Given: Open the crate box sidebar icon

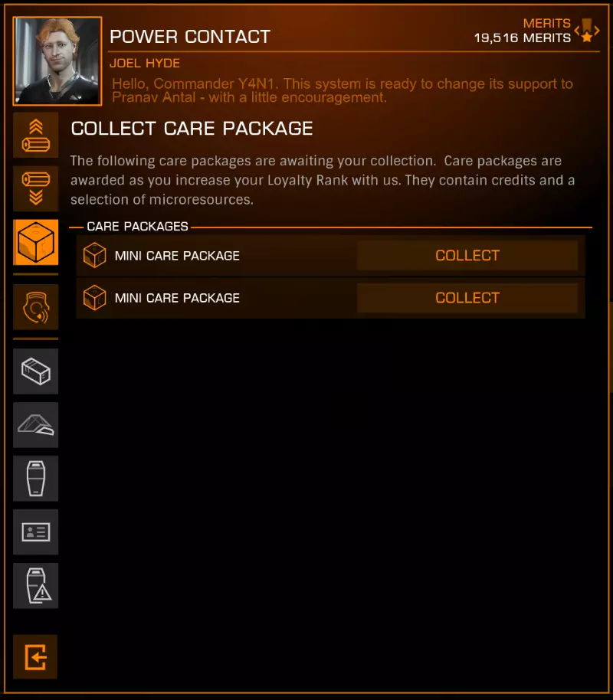Looking at the screenshot, I should 36,371.
